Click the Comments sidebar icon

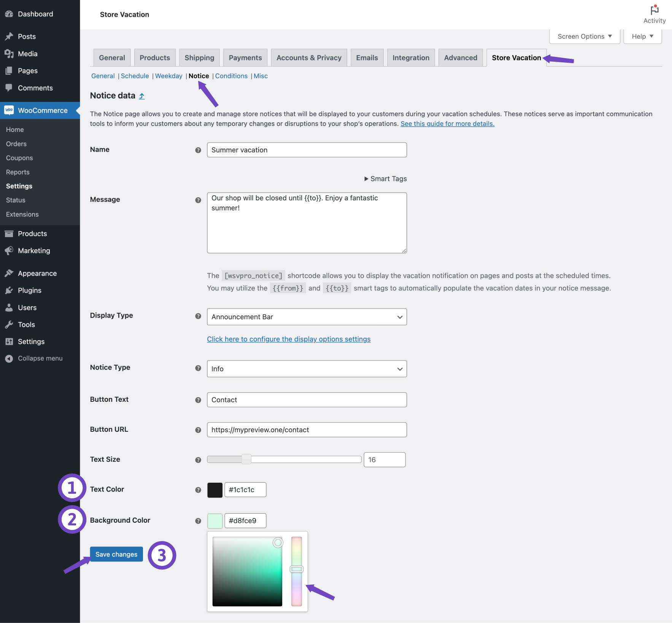pos(9,88)
